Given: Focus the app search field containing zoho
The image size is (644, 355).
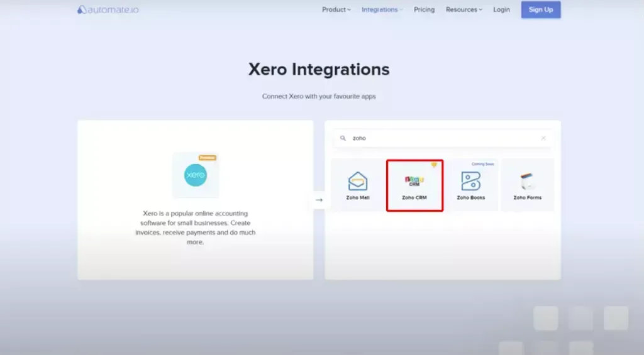Looking at the screenshot, I should [x=443, y=138].
